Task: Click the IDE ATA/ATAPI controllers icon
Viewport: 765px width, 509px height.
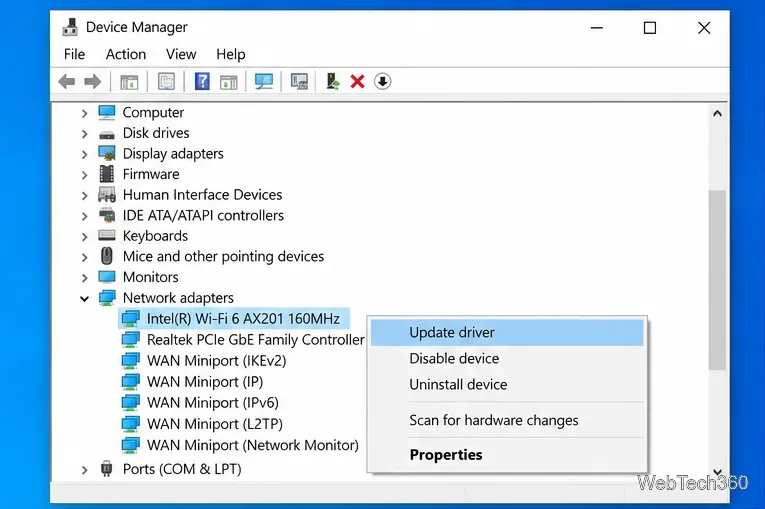Action: (107, 215)
